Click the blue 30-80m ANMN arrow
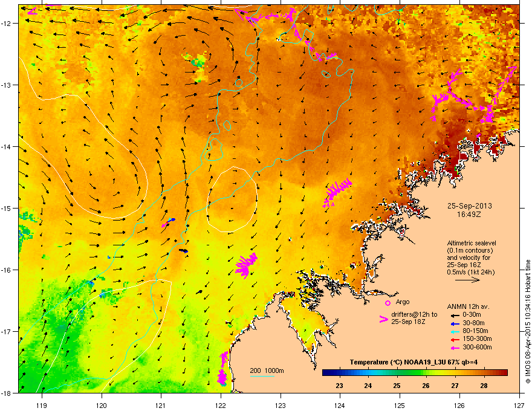The width and height of the screenshot is (532, 411). (x=455, y=323)
